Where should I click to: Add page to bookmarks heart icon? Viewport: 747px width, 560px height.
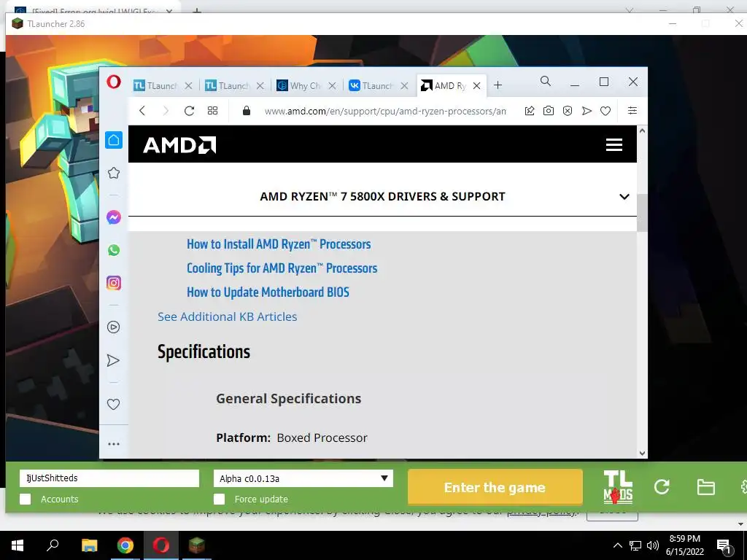pos(605,111)
